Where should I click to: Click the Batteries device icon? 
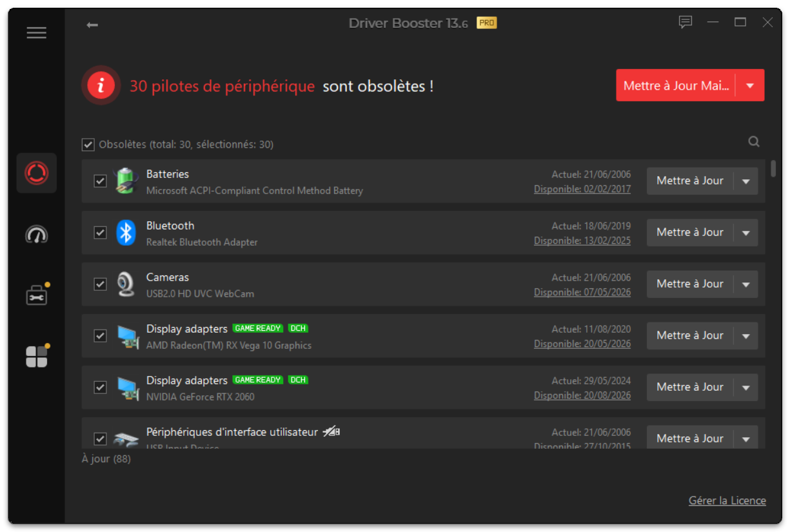tap(126, 181)
